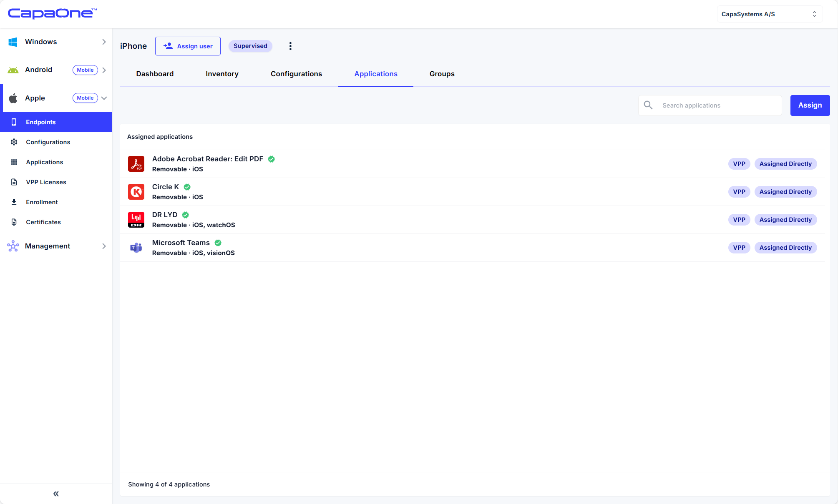Select the Microsoft Teams application name
Viewport: 838px width, 504px height.
181,243
